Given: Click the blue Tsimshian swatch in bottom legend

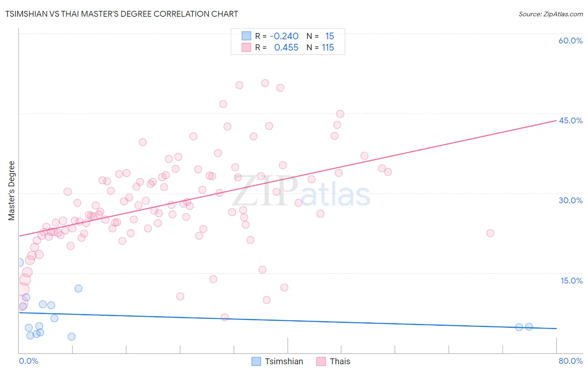Looking at the screenshot, I should tap(256, 361).
